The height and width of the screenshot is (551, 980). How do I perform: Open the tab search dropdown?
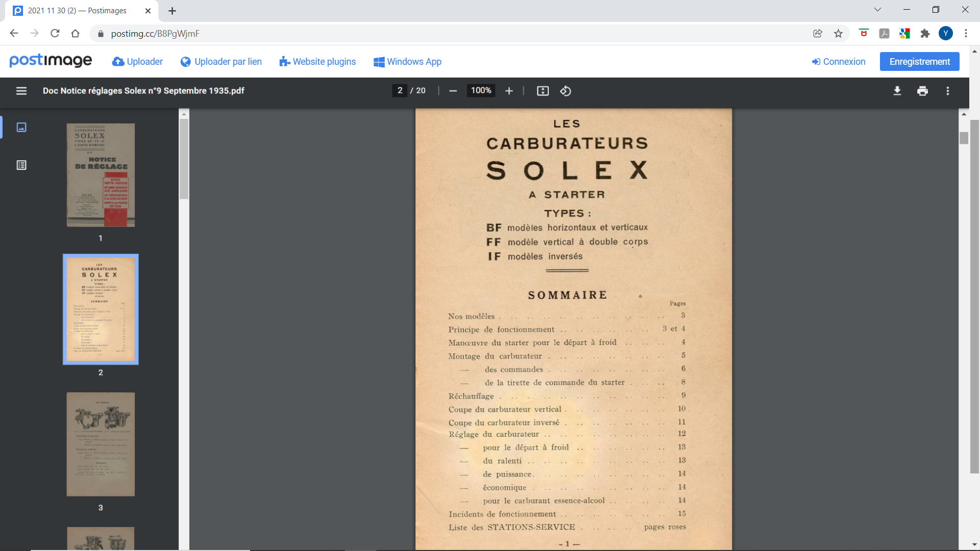877,10
